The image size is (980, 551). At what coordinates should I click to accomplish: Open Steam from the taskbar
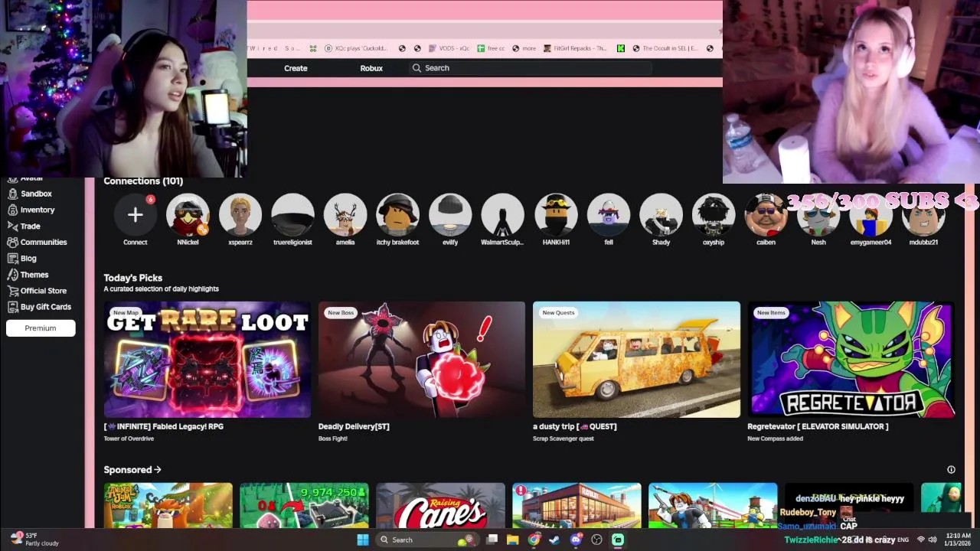point(554,540)
